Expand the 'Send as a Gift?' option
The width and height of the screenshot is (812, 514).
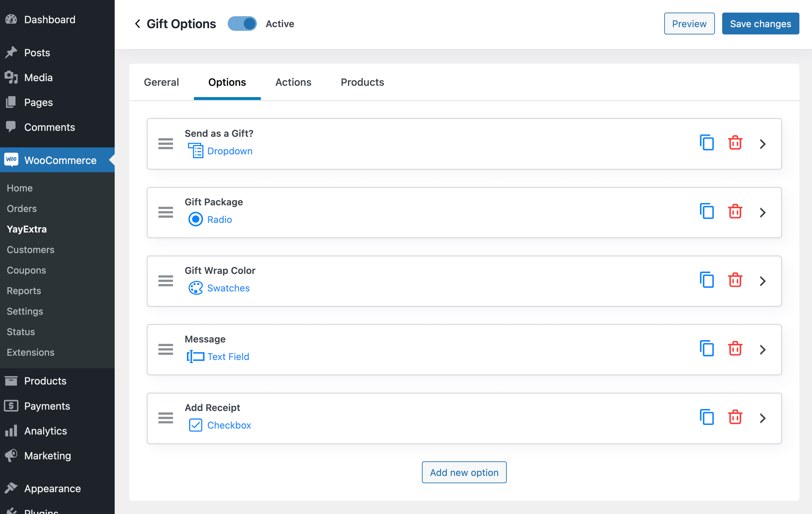[x=763, y=144]
